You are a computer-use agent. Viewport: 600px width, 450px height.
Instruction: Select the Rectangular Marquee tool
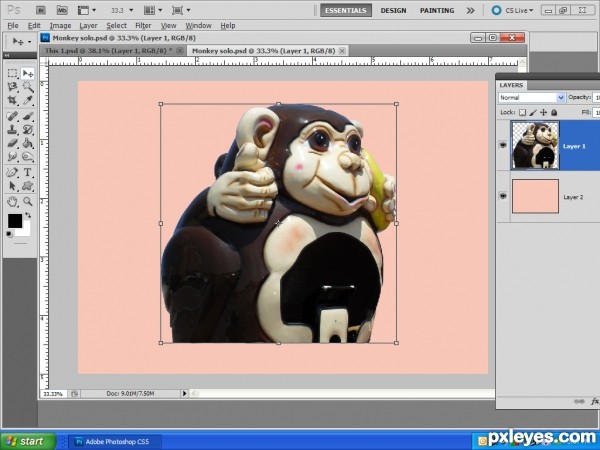point(13,73)
